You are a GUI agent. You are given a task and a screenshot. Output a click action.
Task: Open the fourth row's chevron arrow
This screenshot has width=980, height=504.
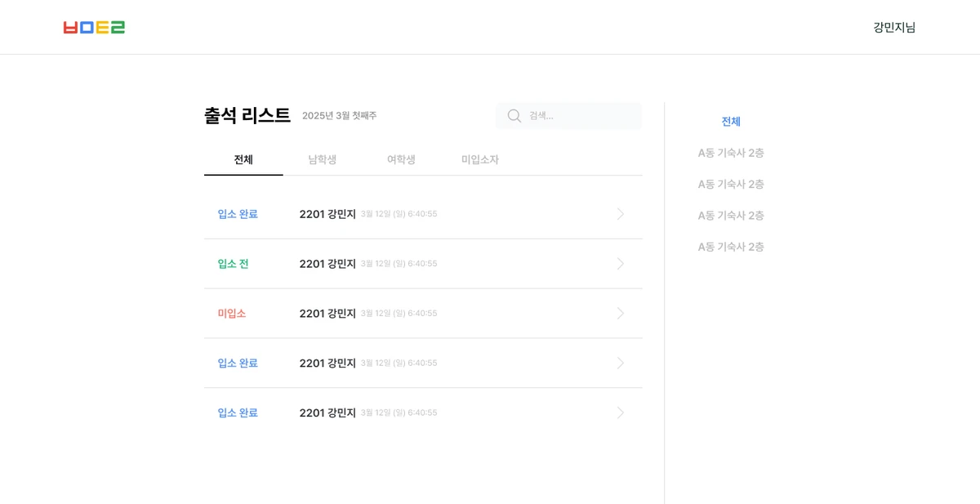[621, 364]
